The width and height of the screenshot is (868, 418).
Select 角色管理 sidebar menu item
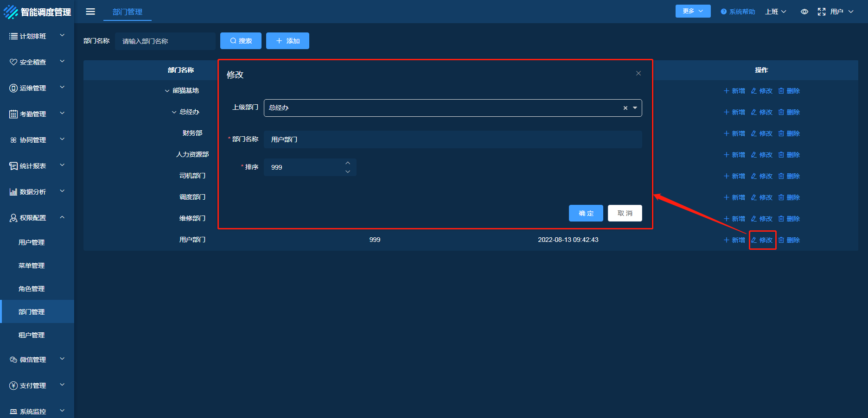(x=32, y=289)
